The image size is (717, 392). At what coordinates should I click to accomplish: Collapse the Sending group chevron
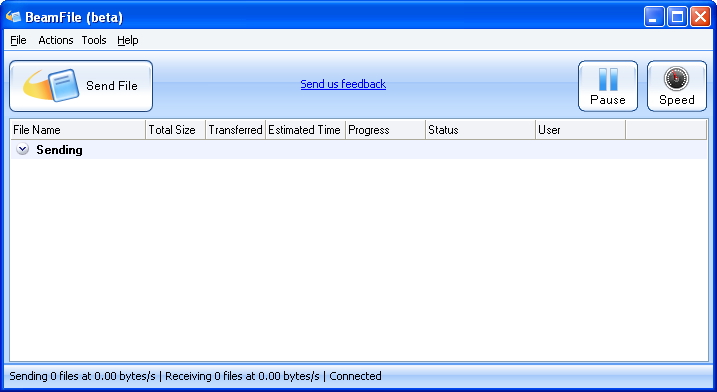point(22,149)
